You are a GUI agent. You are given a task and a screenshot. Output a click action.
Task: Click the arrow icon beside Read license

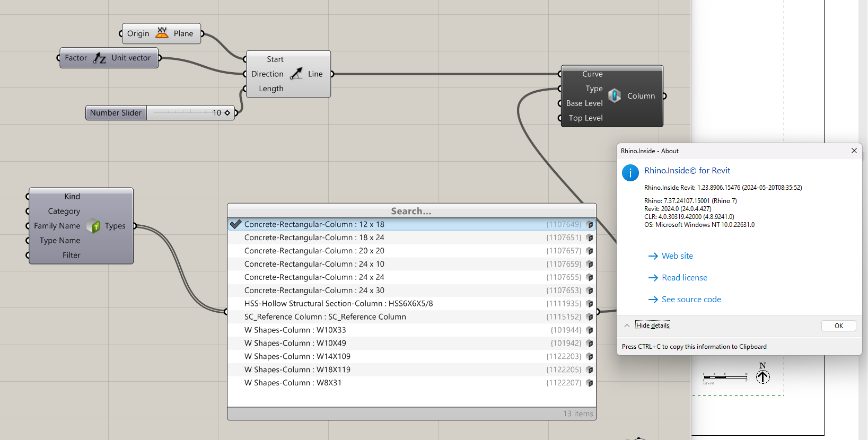[653, 278]
